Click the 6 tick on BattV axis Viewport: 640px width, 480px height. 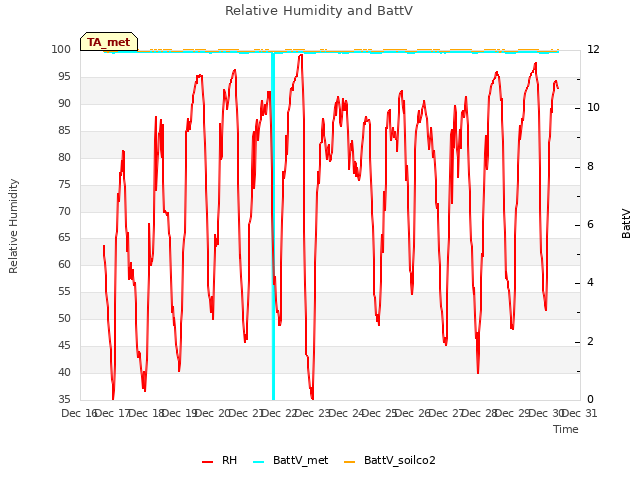(590, 224)
